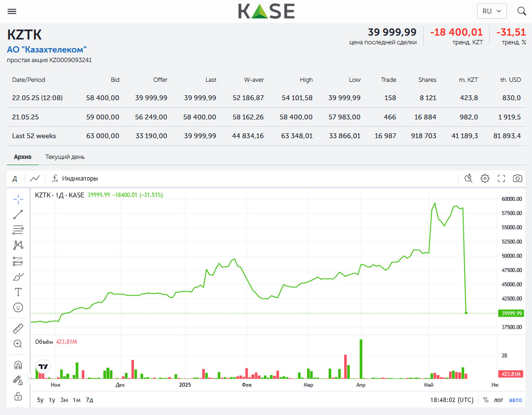Image resolution: width=532 pixels, height=415 pixels.
Task: Click the 16 884 shares value
Action: pyautogui.click(x=425, y=117)
